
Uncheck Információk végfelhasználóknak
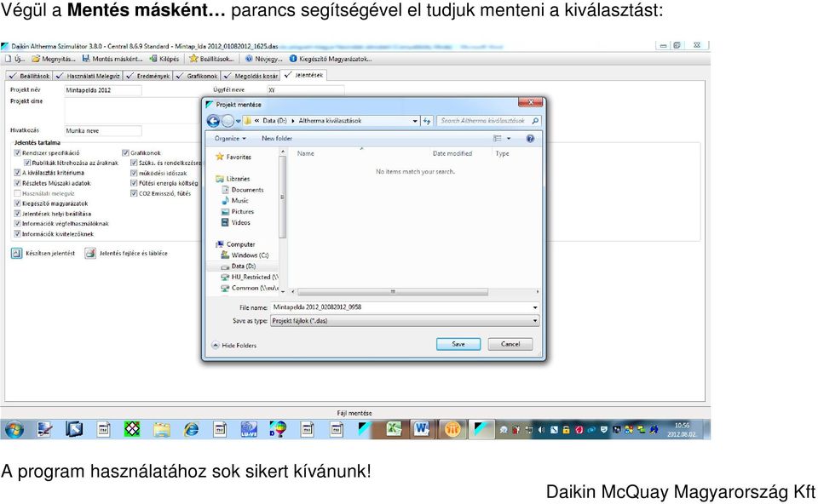tap(17, 224)
